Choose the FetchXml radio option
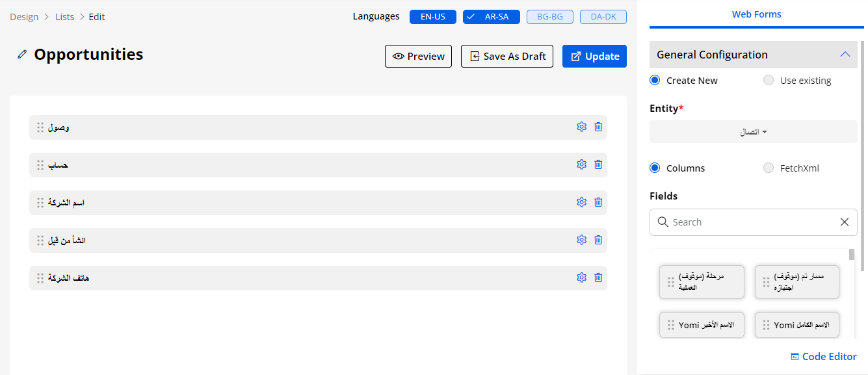 769,168
